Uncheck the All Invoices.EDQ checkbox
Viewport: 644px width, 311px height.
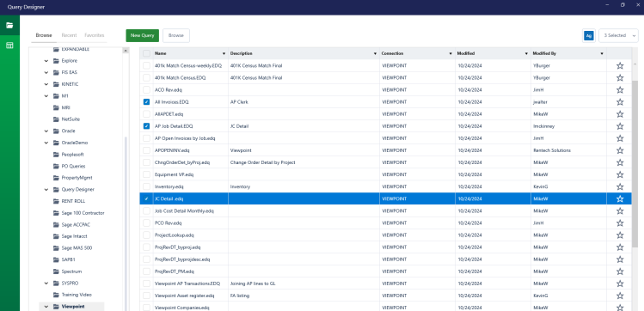[x=146, y=101]
